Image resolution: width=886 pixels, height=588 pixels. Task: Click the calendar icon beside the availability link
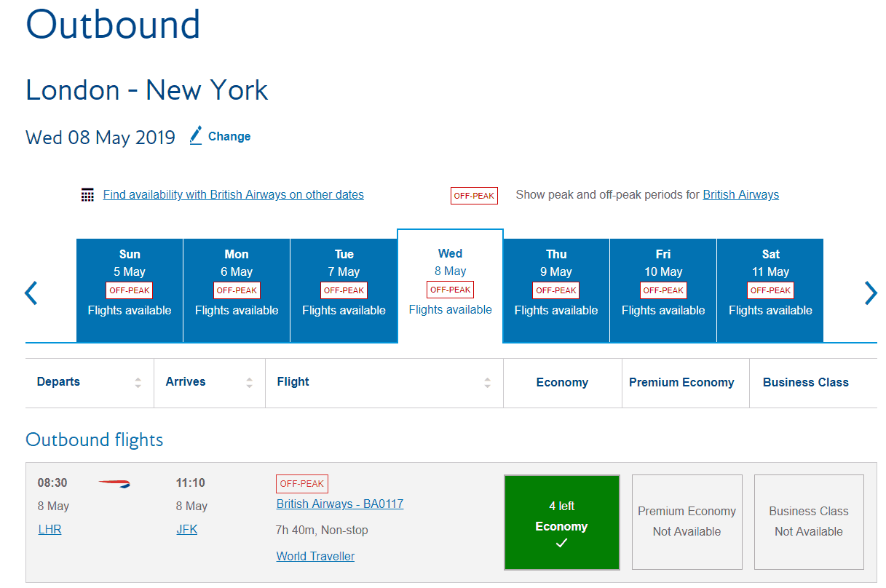click(87, 194)
